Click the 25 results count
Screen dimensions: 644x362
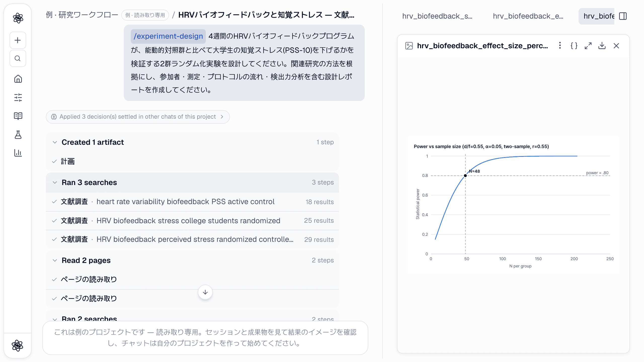point(319,220)
